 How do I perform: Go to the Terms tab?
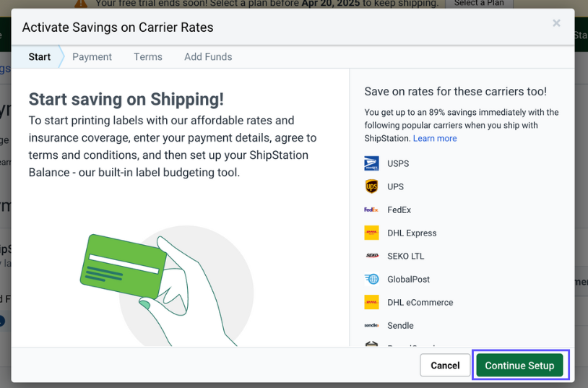(x=148, y=56)
